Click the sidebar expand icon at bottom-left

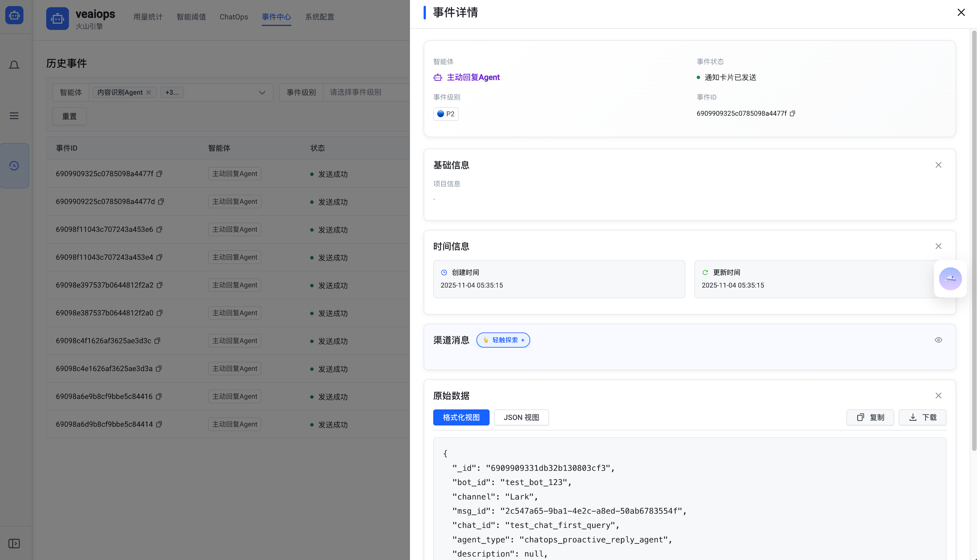pos(14,544)
